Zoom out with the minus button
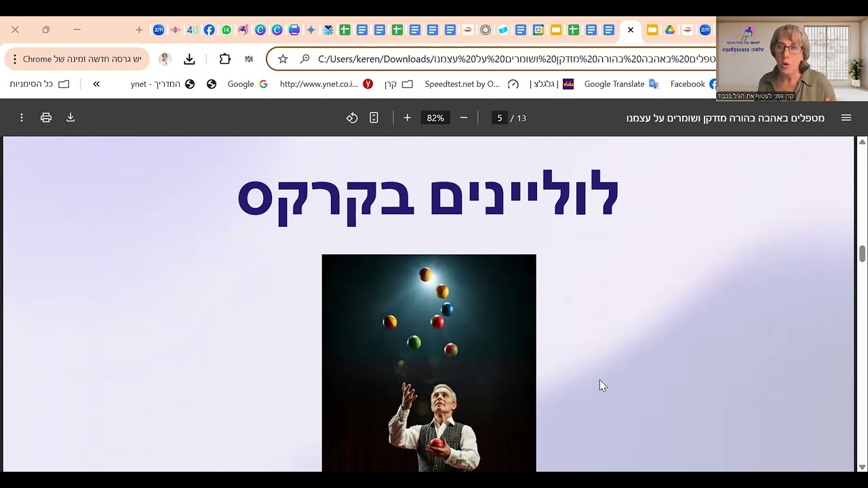 pos(464,118)
